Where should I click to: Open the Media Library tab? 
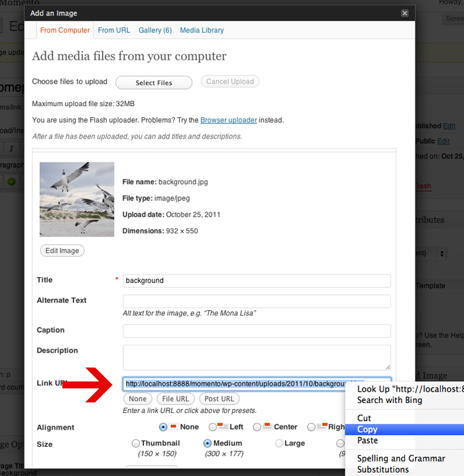(202, 30)
